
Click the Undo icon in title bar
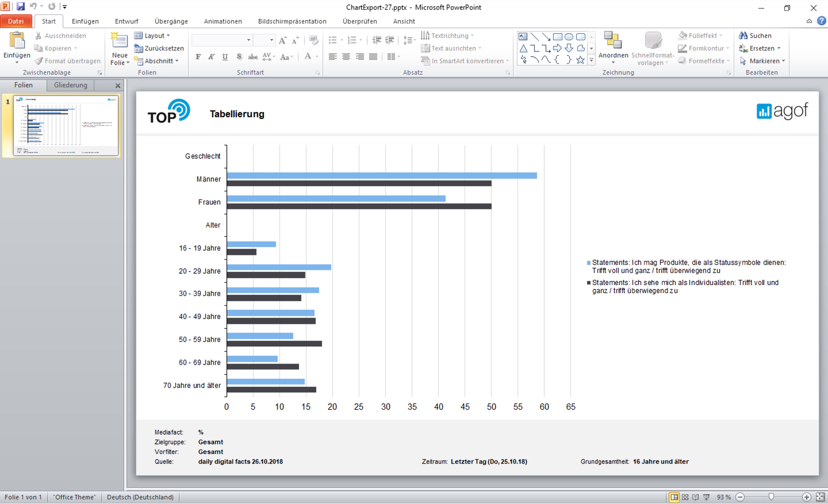pyautogui.click(x=33, y=6)
